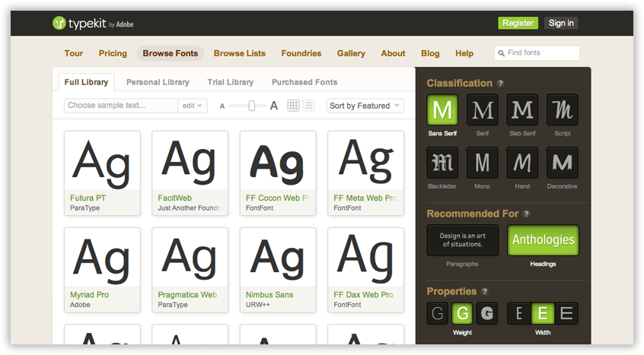The image size is (644, 355).
Task: Choose heavy weight G icon
Action: point(487,314)
